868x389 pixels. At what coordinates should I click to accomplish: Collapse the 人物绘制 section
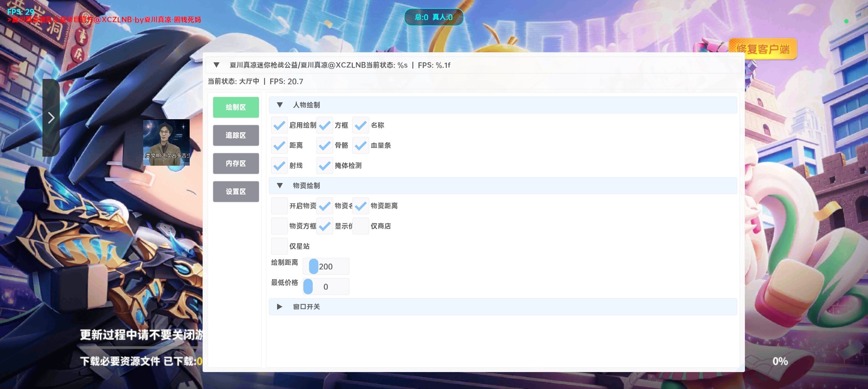pyautogui.click(x=280, y=105)
